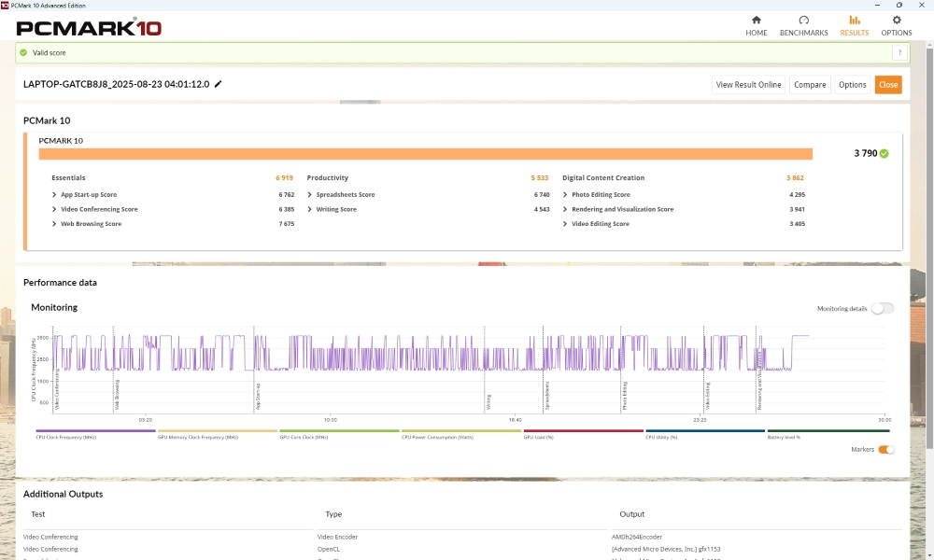Click the Video Conferencing marker on the chart
Viewport: 934px width, 560px height.
point(57,389)
